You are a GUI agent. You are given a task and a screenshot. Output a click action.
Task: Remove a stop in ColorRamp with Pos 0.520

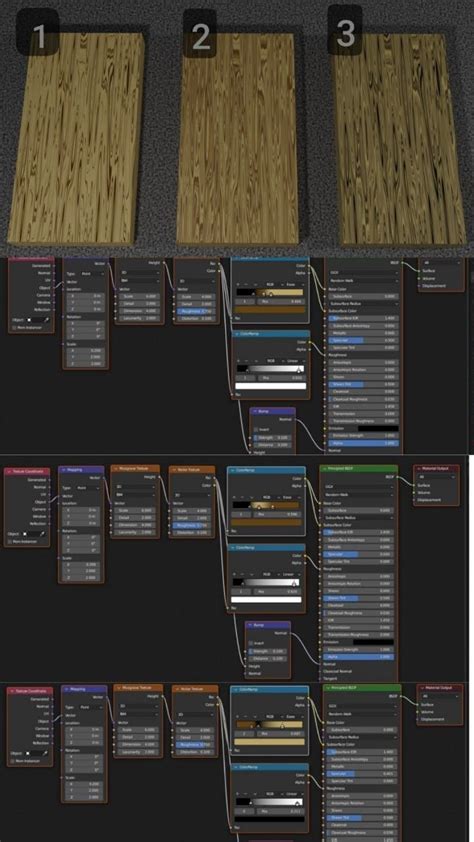[241, 574]
